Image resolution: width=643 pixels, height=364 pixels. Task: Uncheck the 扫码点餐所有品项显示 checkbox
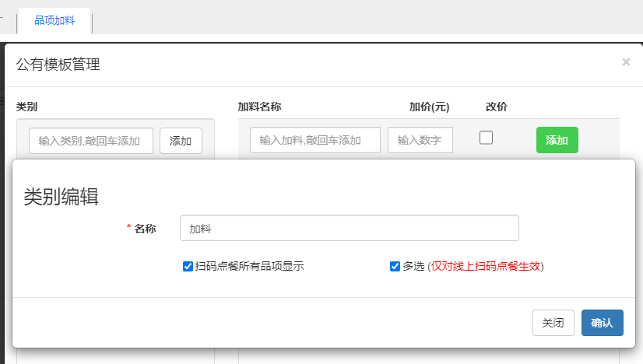[x=188, y=266]
